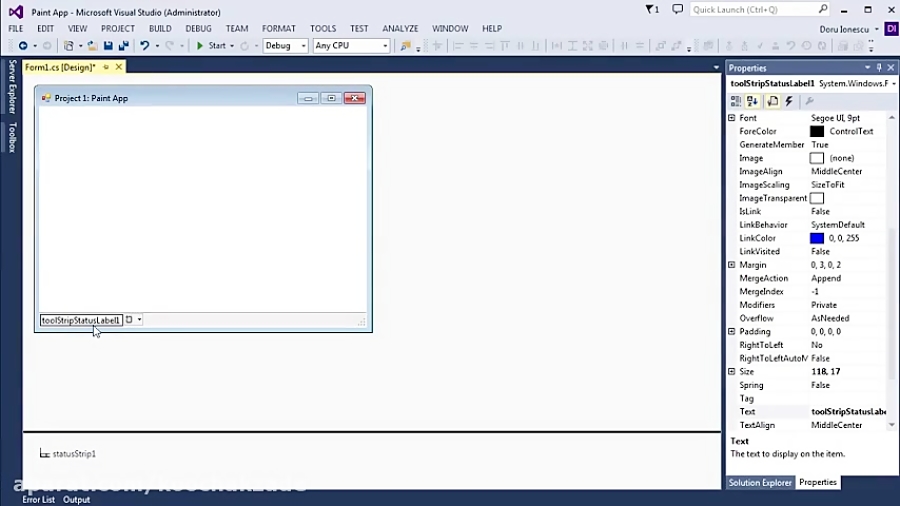This screenshot has width=900, height=506.
Task: Open the Error List tab
Action: click(x=38, y=500)
